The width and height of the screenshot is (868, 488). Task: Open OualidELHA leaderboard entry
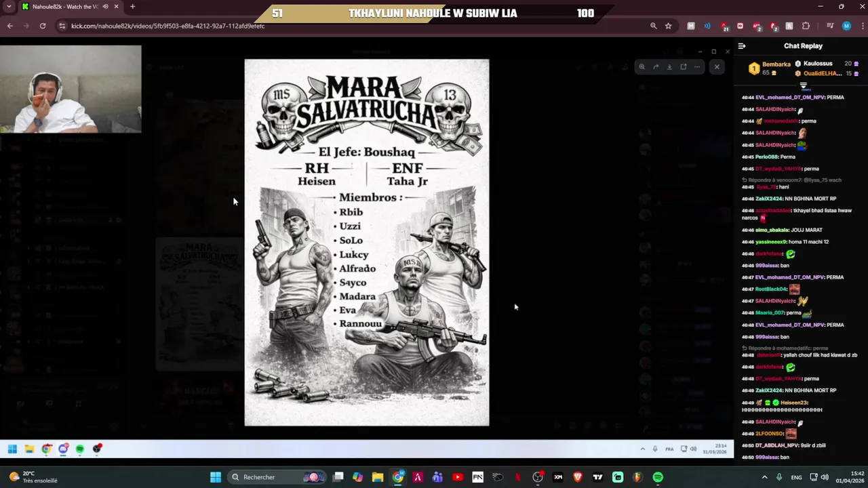click(x=827, y=73)
